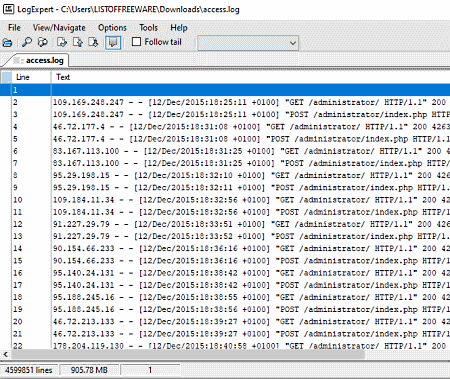
Task: Open the Search magnifier tool
Action: tap(27, 42)
